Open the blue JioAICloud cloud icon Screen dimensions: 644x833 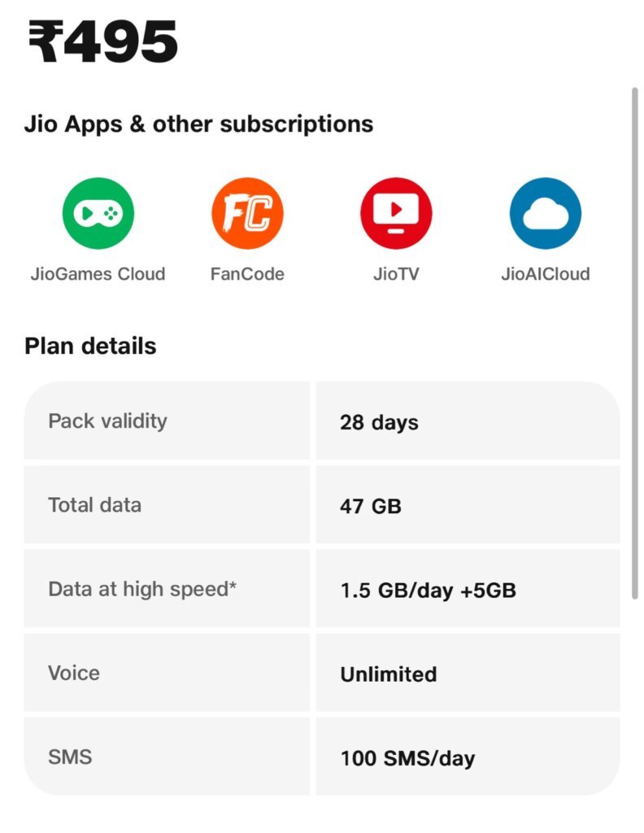[546, 213]
